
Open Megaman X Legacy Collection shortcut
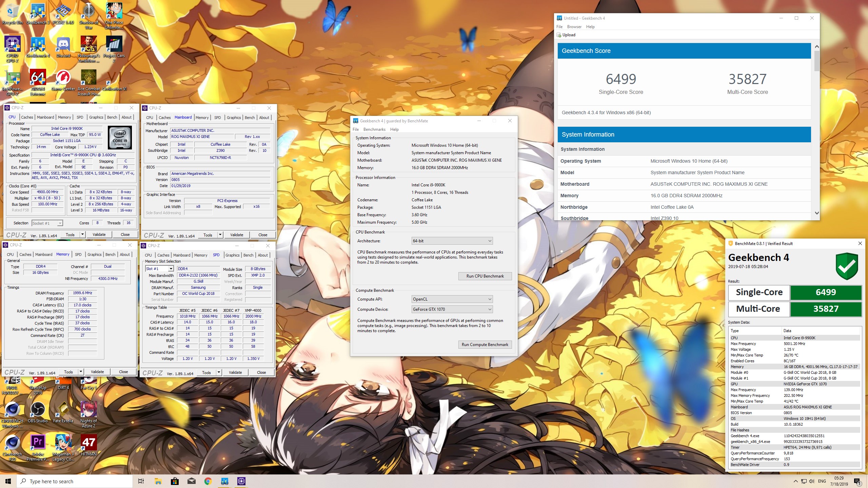pyautogui.click(x=63, y=448)
